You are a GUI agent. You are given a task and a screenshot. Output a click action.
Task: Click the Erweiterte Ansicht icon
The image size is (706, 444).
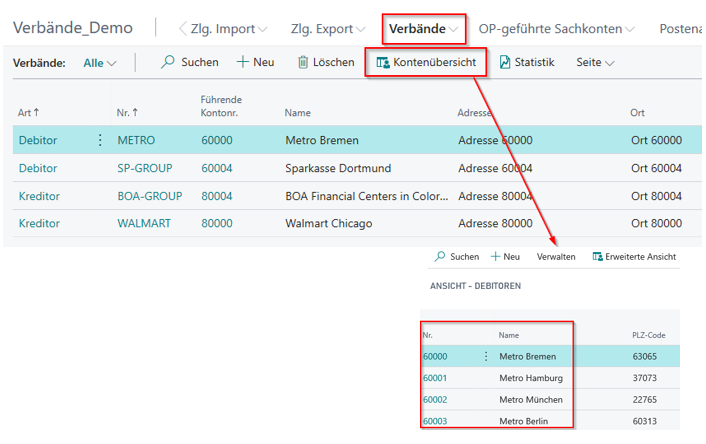coord(597,256)
